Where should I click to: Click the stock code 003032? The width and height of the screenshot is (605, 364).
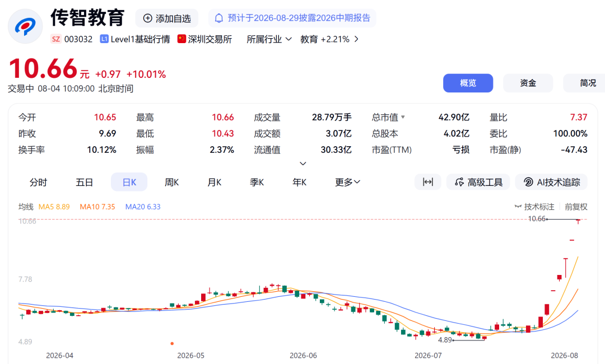(x=78, y=39)
